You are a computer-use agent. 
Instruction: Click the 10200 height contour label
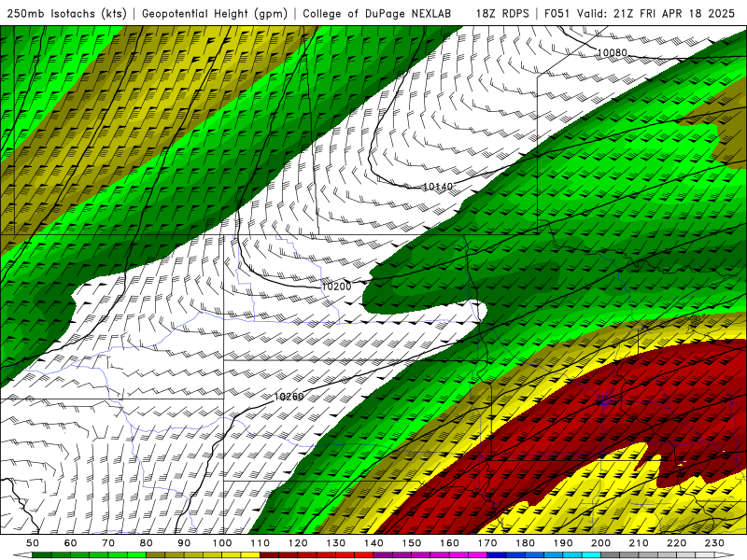336,287
